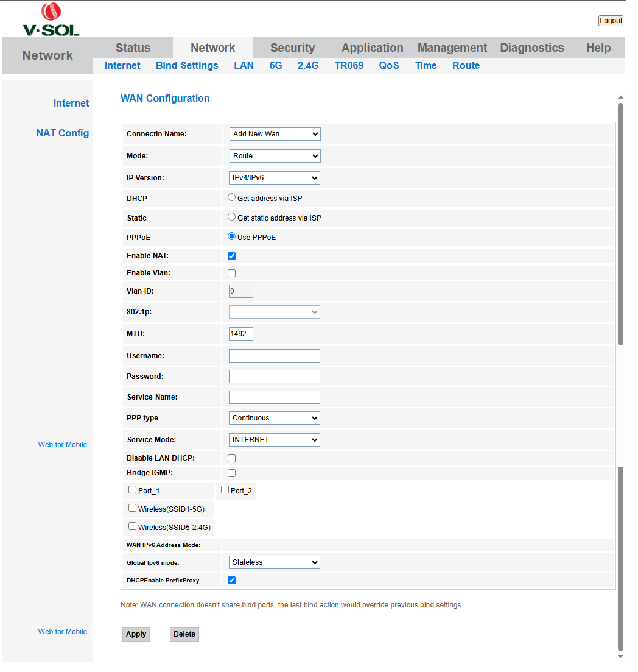The image size is (638, 672).
Task: Choose DHCP Get address via ISP option
Action: tap(231, 197)
